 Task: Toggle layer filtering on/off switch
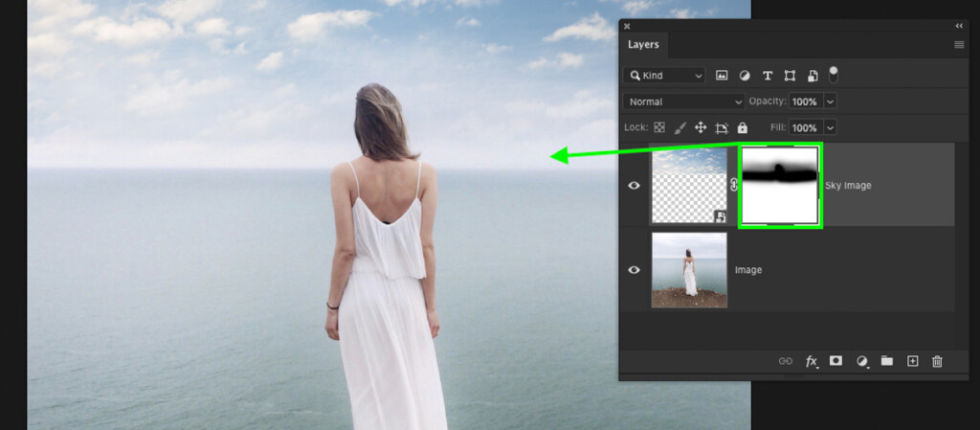pyautogui.click(x=834, y=75)
